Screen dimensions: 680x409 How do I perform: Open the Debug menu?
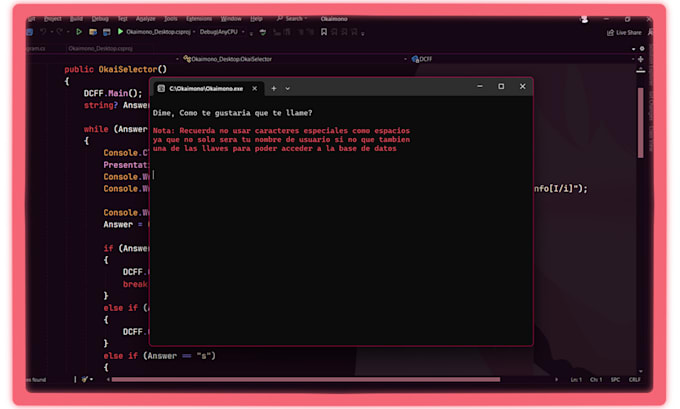coord(100,18)
